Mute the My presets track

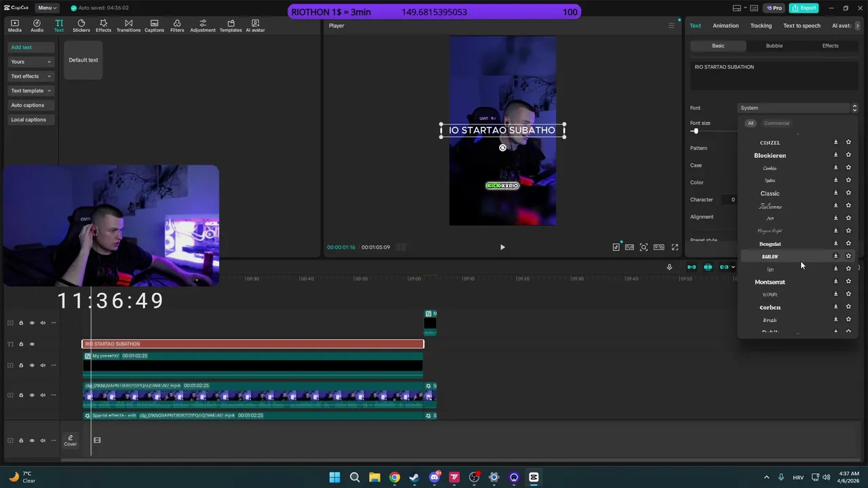(43, 365)
